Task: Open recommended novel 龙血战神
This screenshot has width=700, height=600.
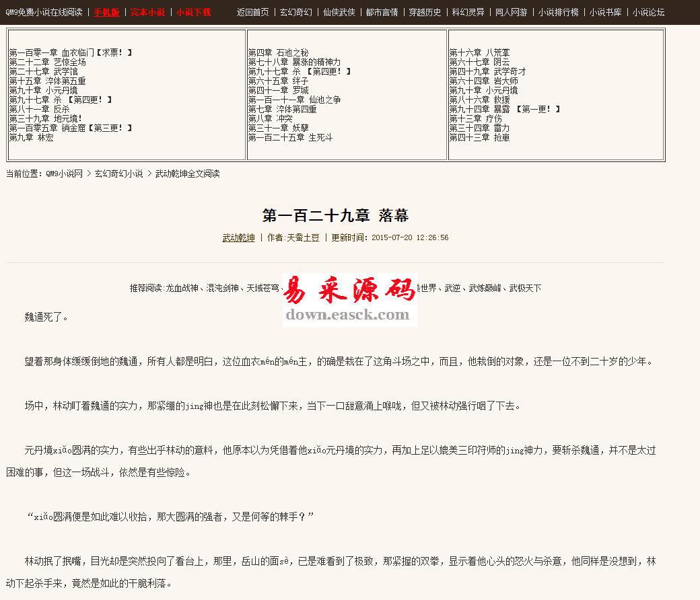Action: [x=182, y=288]
